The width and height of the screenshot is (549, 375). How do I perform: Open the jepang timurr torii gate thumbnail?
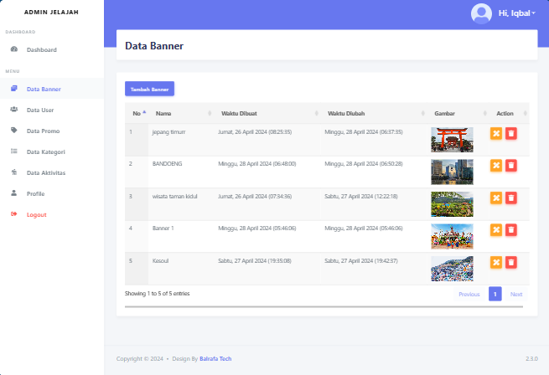[452, 140]
